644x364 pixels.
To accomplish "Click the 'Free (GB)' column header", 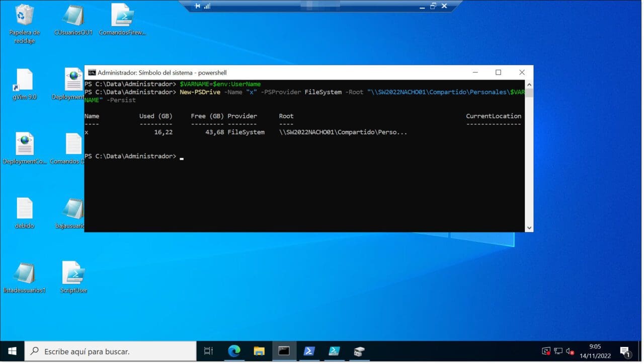I will (207, 116).
